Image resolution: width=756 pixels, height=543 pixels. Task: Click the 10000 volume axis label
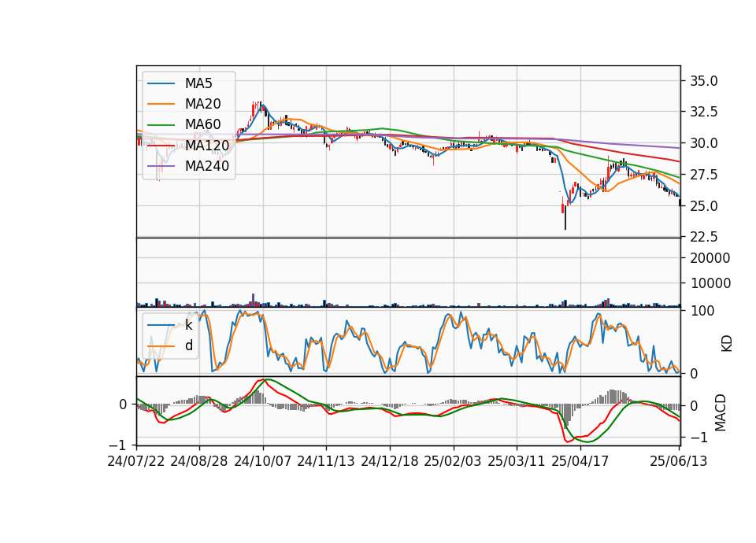710,283
